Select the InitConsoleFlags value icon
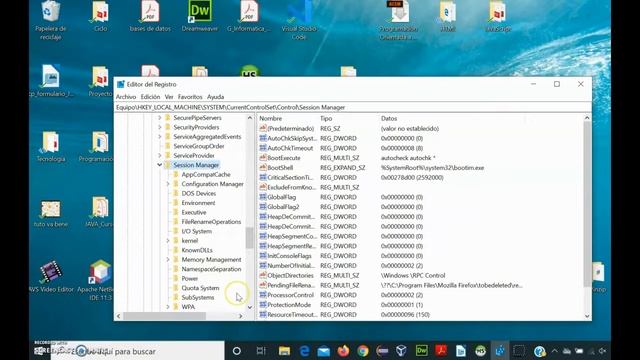Screen dimensions: 640x360 point(263,256)
